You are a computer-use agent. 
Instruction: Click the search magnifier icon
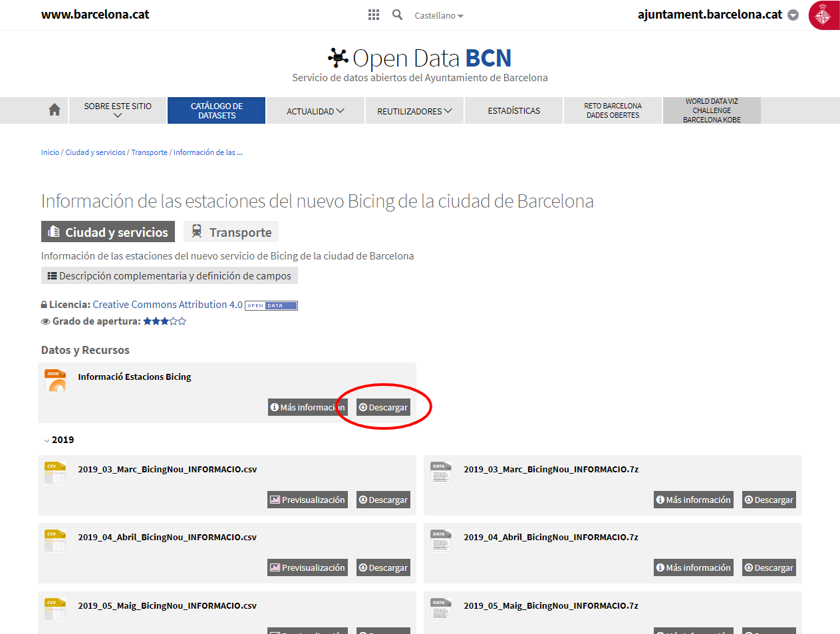point(397,15)
